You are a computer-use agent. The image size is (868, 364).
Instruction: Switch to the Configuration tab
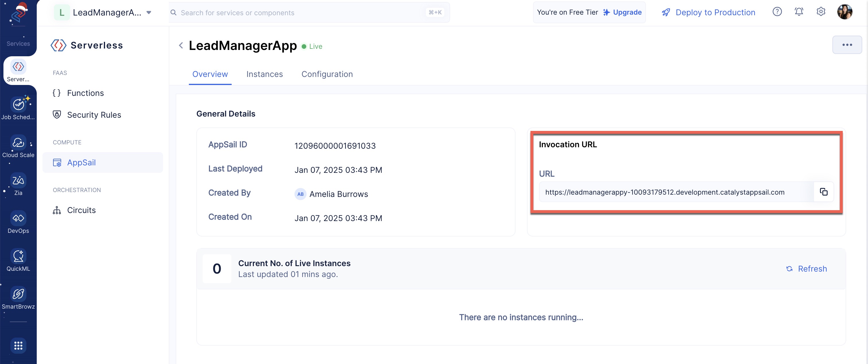(x=327, y=73)
